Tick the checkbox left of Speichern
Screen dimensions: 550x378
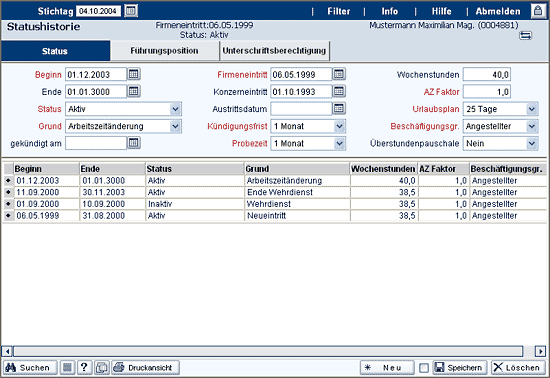click(424, 368)
